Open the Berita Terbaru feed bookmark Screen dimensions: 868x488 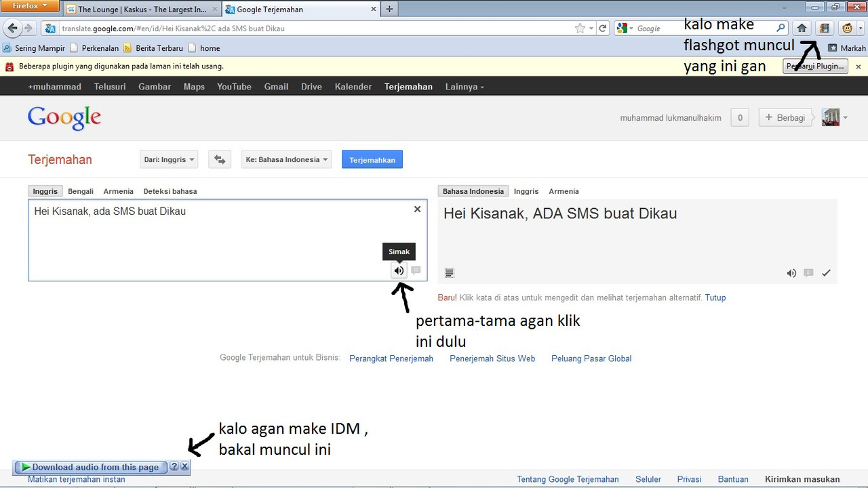(x=153, y=48)
